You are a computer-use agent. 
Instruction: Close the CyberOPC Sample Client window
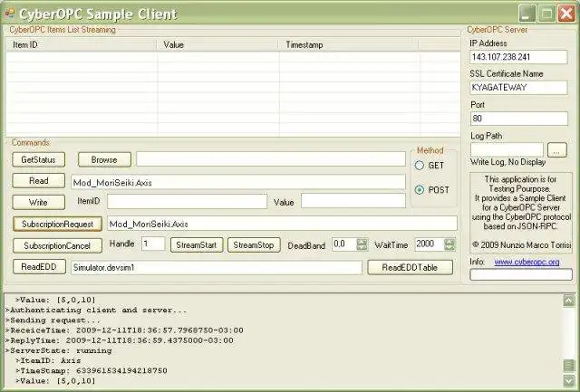tap(566, 14)
